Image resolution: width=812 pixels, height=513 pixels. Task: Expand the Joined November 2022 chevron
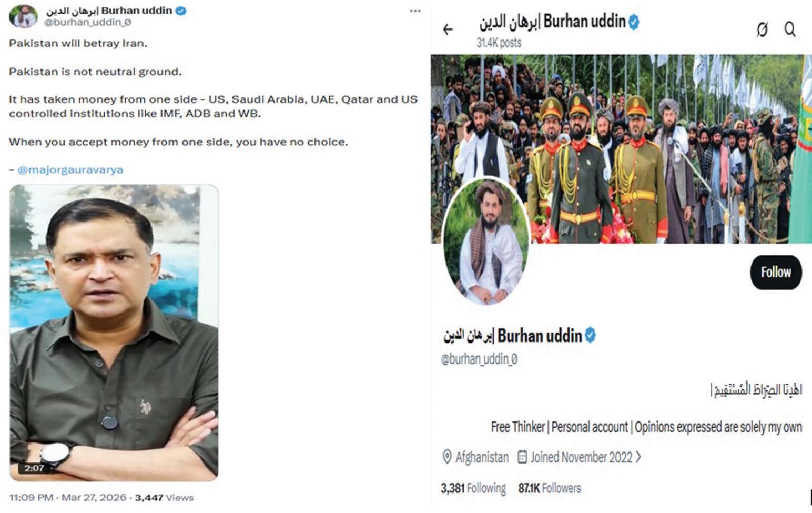638,456
